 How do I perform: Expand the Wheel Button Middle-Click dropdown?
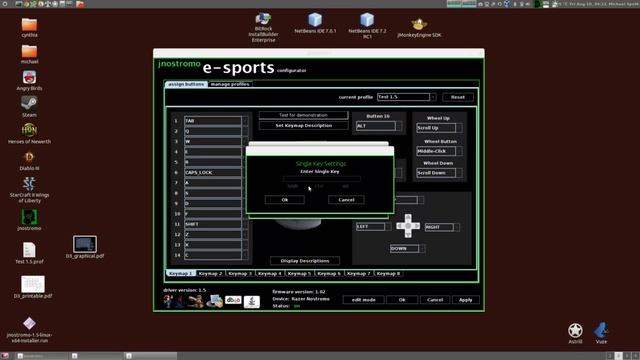coord(459,151)
